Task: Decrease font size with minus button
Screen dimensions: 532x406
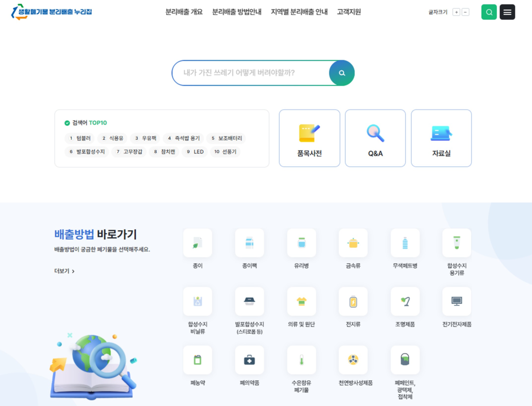Action: [x=465, y=12]
